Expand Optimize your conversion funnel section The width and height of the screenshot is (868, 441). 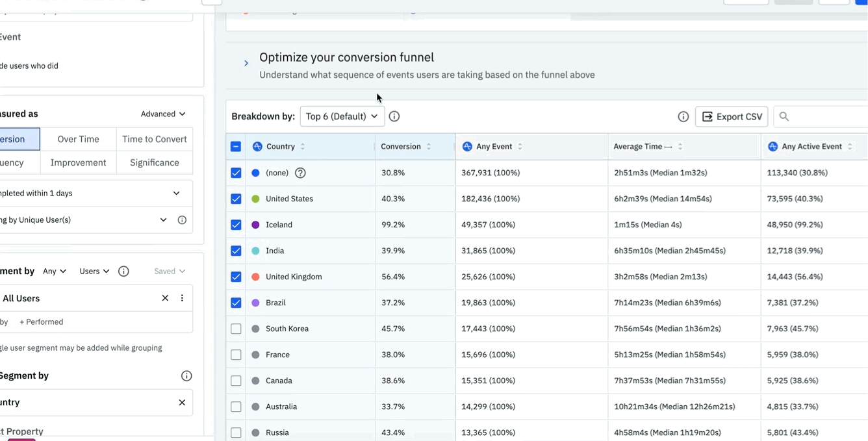(246, 64)
